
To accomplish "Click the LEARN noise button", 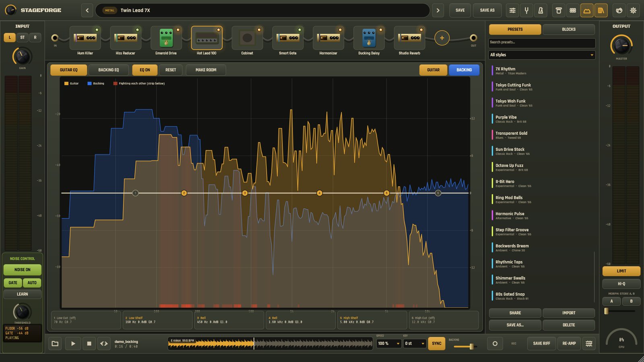I will [22, 294].
